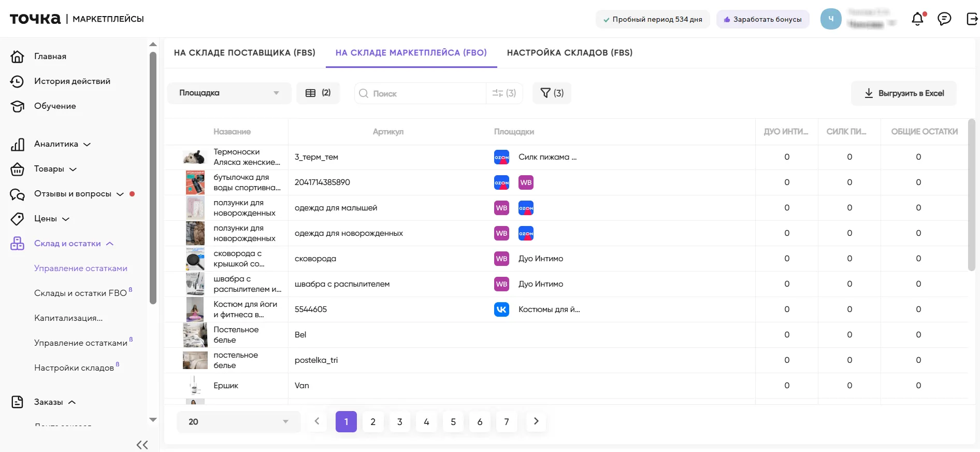Open table columns settings icon (2)
The width and height of the screenshot is (980, 452).
(x=318, y=93)
